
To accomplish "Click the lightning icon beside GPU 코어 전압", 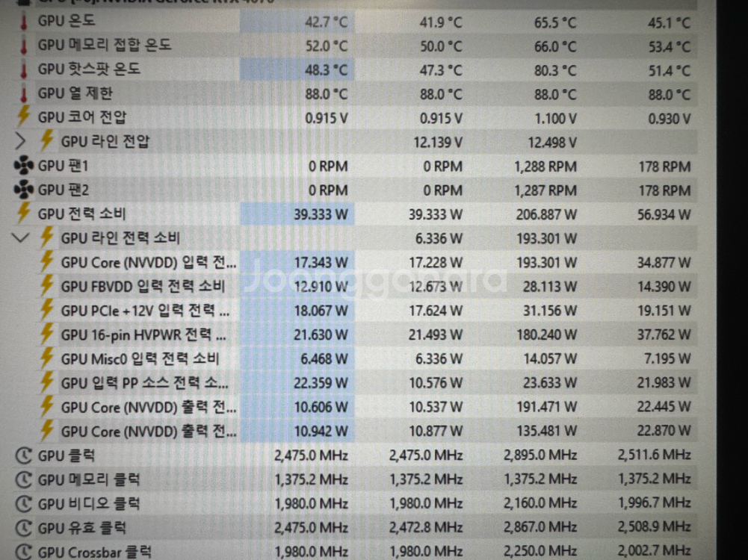I will tap(23, 117).
